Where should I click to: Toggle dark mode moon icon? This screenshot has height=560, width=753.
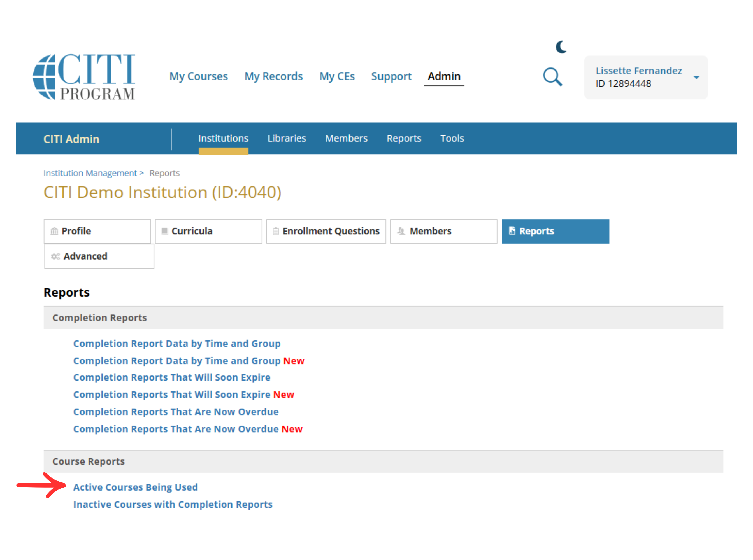[561, 47]
